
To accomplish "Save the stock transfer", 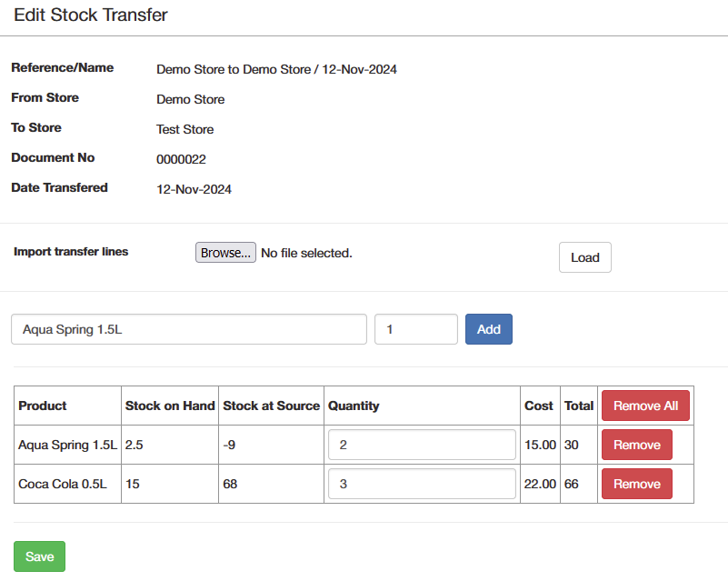I will 39,556.
